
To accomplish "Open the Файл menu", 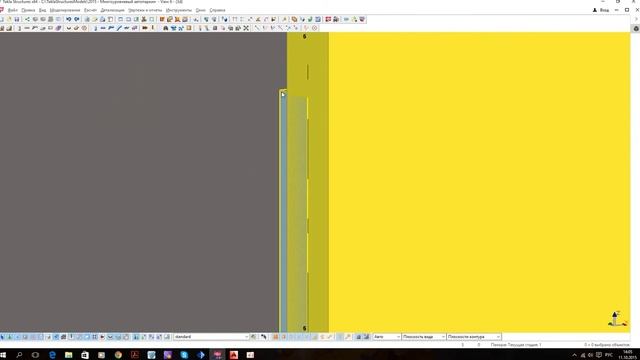I will click(13, 10).
